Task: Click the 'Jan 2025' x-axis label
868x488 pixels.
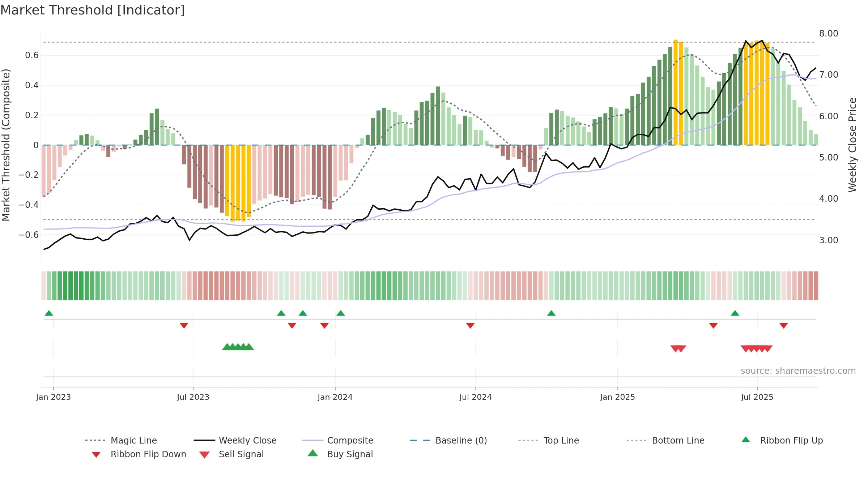Action: coord(617,397)
